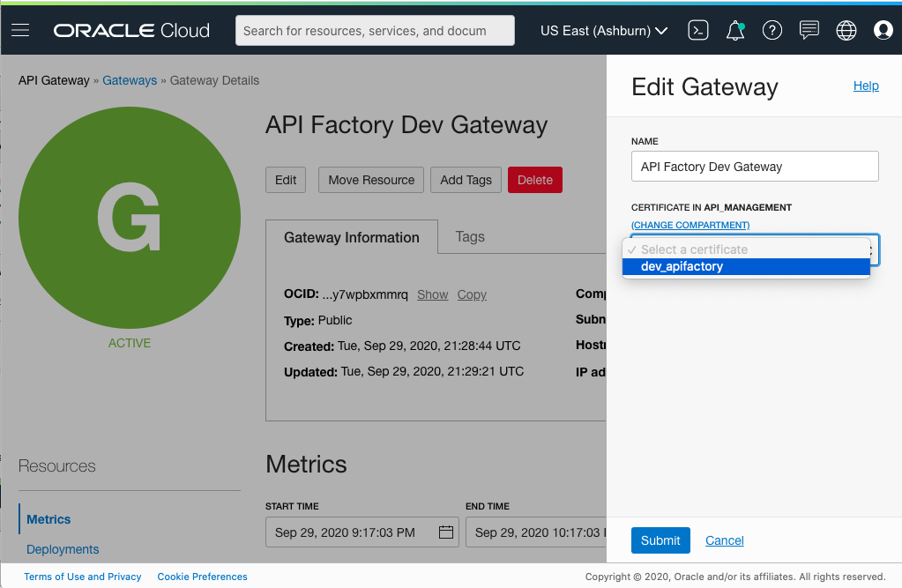Select the Deployments resource item
Screen dimensions: 902x588
click(62, 549)
